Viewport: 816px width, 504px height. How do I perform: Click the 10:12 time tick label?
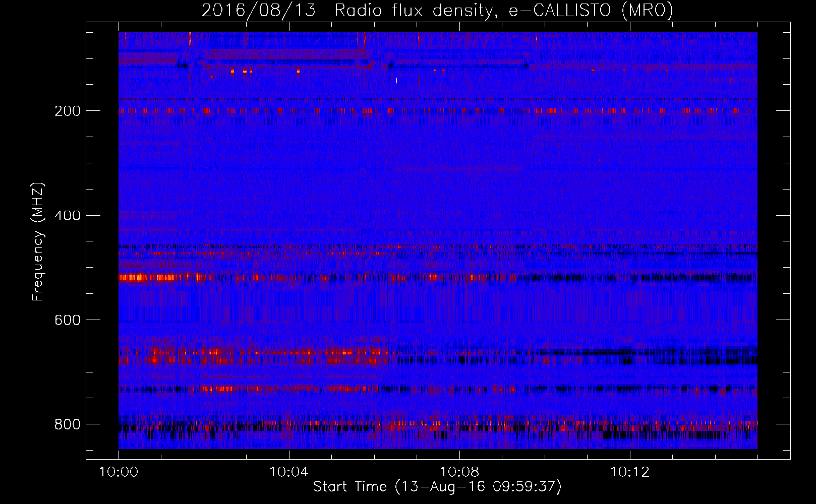click(x=630, y=472)
